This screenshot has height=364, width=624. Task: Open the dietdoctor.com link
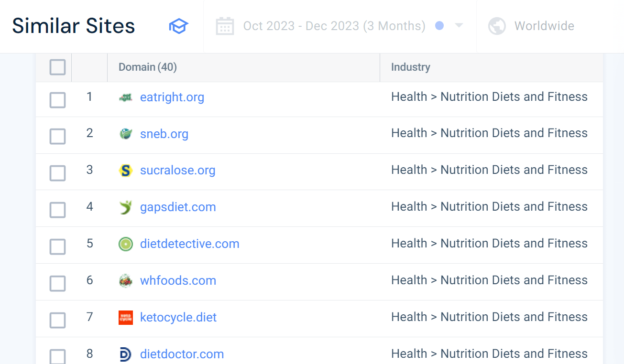(x=182, y=354)
